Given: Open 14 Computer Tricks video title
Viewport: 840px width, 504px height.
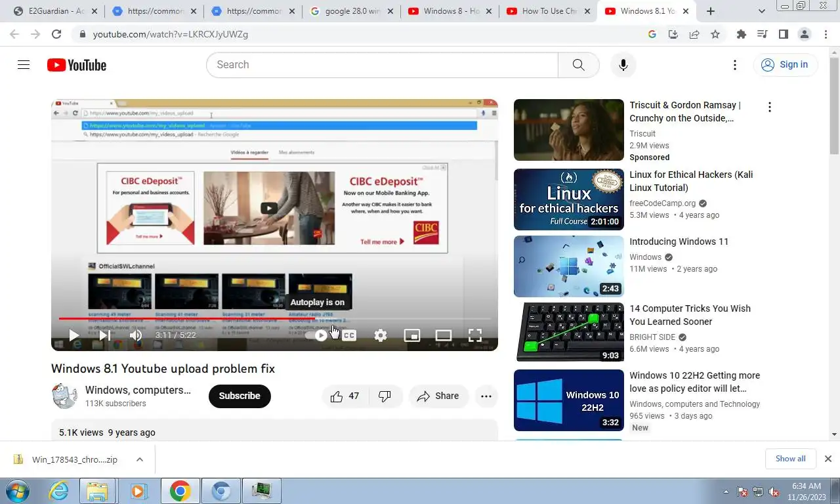Looking at the screenshot, I should 690,315.
